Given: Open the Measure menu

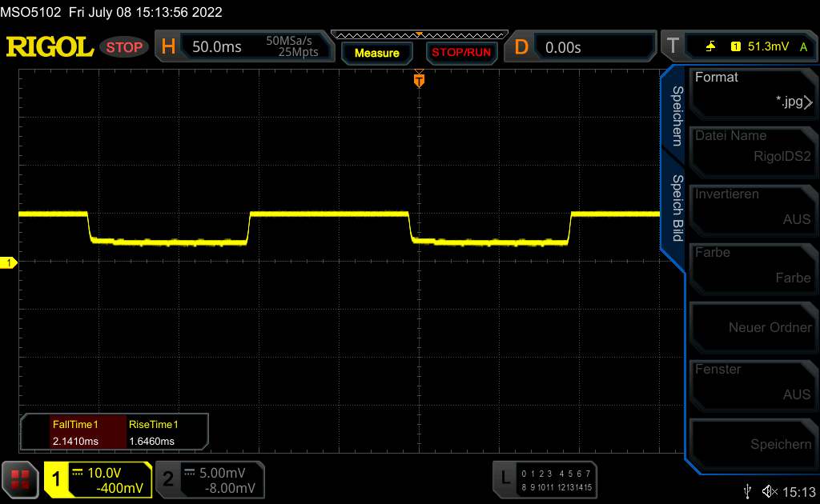Looking at the screenshot, I should pos(376,53).
